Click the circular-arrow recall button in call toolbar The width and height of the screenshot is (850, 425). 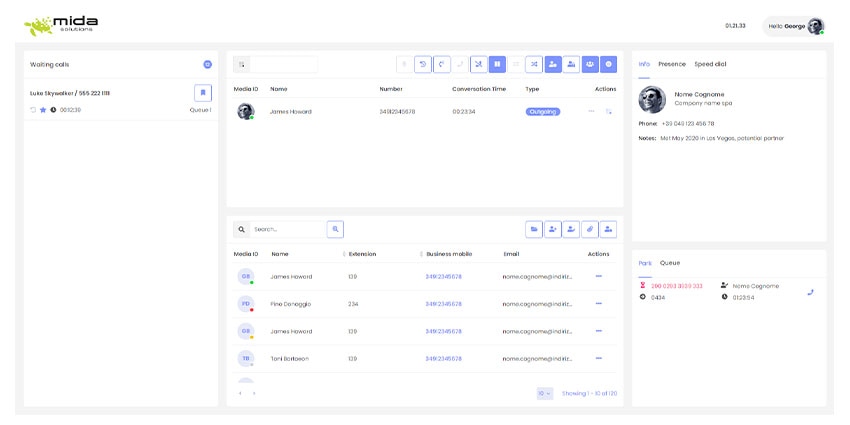pyautogui.click(x=423, y=65)
